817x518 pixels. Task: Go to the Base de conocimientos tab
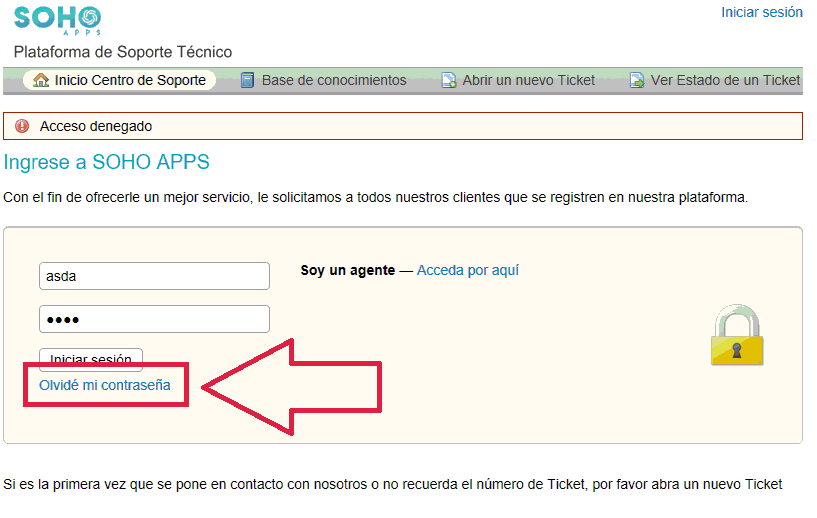(334, 80)
